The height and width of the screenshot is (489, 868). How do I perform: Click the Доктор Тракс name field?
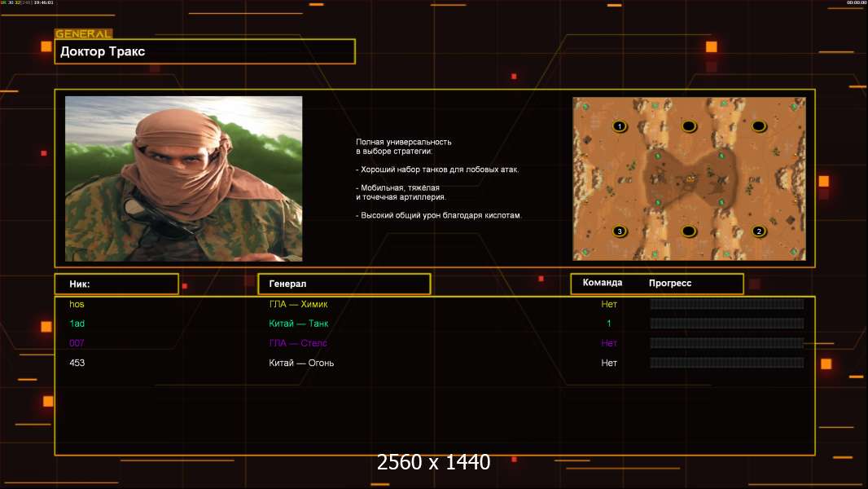(x=204, y=51)
